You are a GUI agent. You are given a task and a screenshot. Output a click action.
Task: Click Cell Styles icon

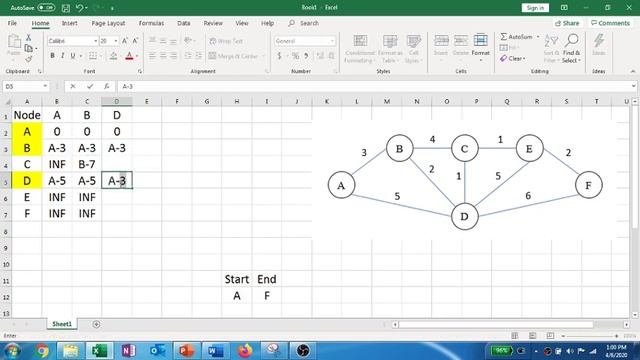[x=413, y=49]
